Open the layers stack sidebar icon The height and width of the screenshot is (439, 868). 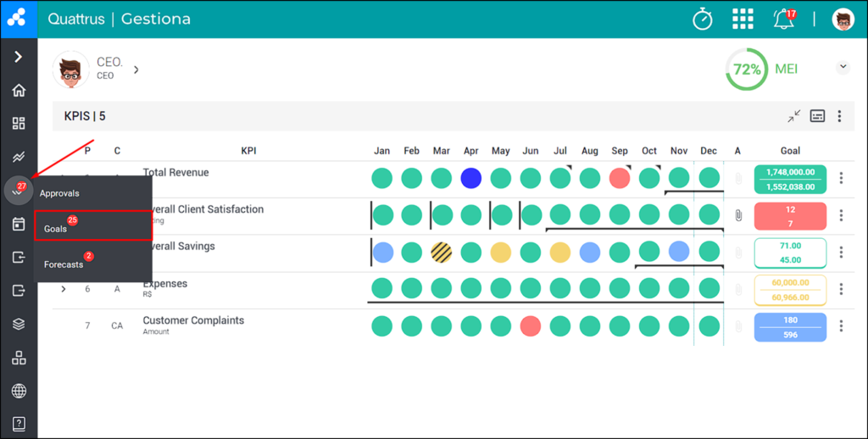(19, 324)
